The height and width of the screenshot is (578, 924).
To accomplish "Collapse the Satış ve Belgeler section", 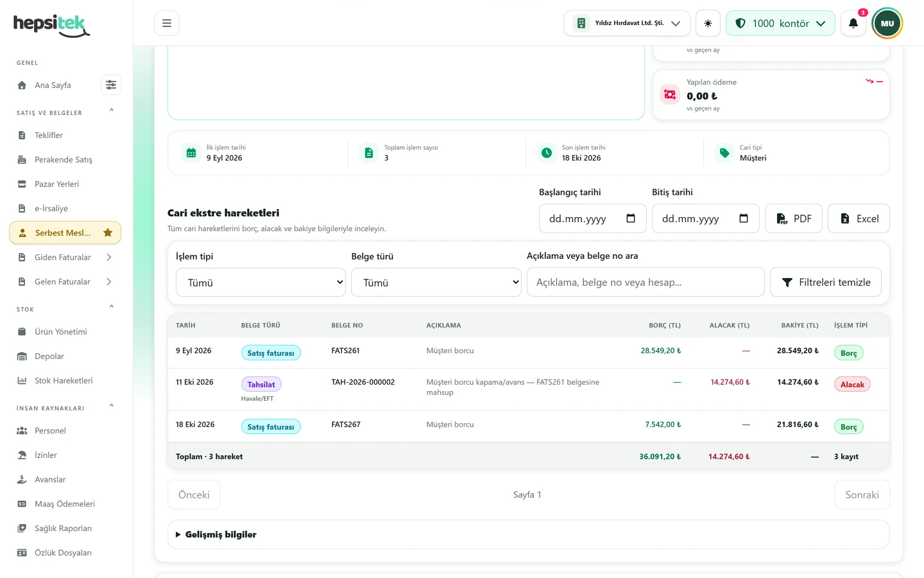I will tap(112, 110).
